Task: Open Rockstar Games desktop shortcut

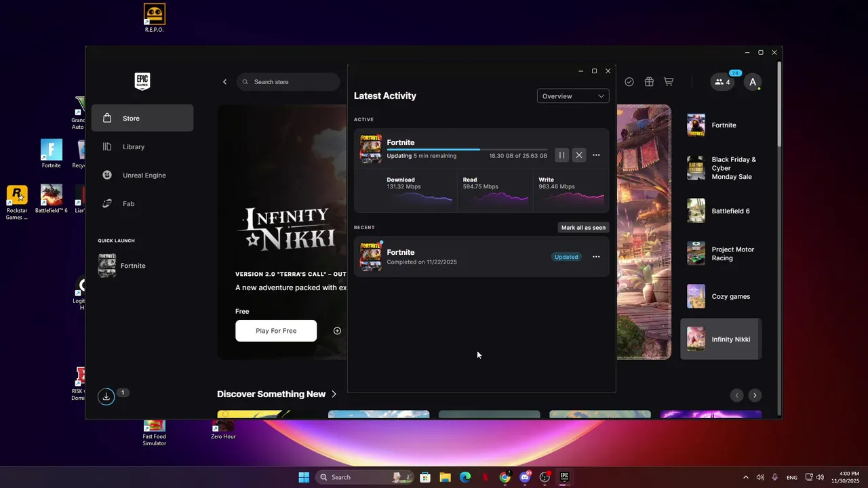Action: pos(17,203)
